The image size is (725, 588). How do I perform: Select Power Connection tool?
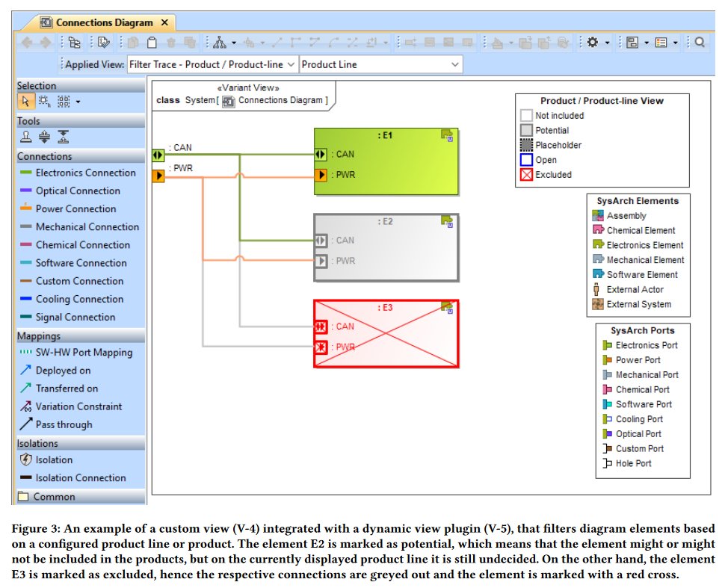point(69,208)
